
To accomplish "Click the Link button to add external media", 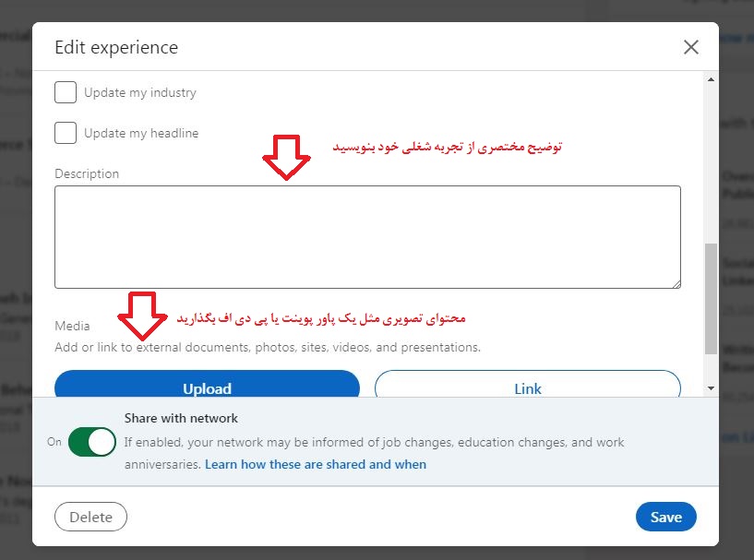I will pyautogui.click(x=527, y=388).
